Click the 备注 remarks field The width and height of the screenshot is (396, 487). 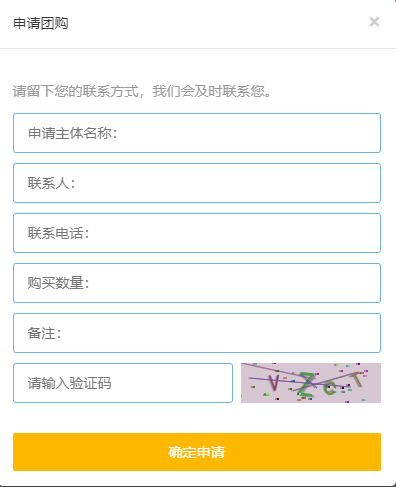[x=197, y=333]
